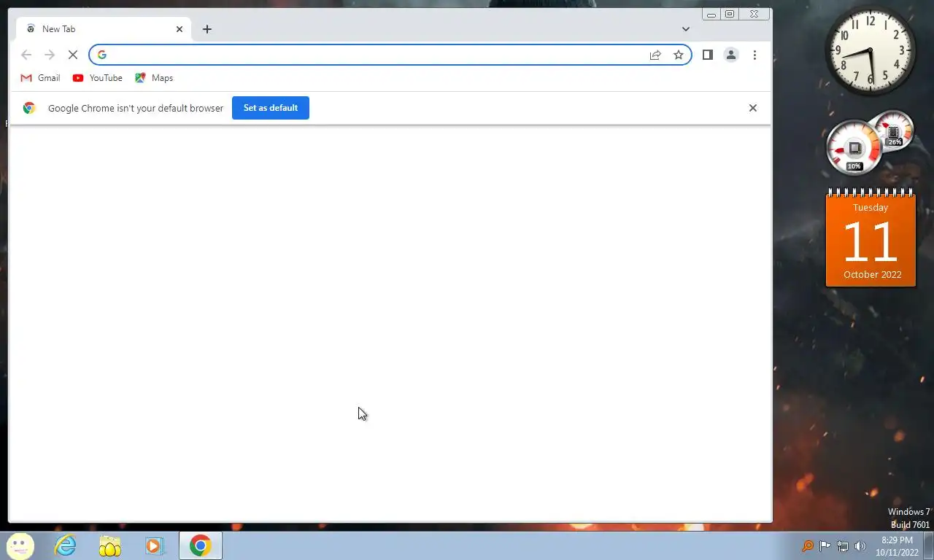Open a new tab with the plus button
The height and width of the screenshot is (560, 934).
(x=207, y=29)
